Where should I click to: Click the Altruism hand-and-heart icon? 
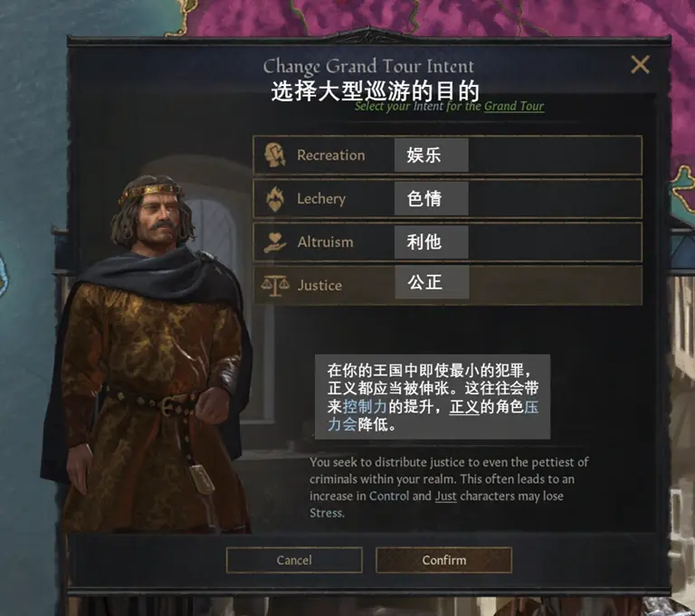275,242
